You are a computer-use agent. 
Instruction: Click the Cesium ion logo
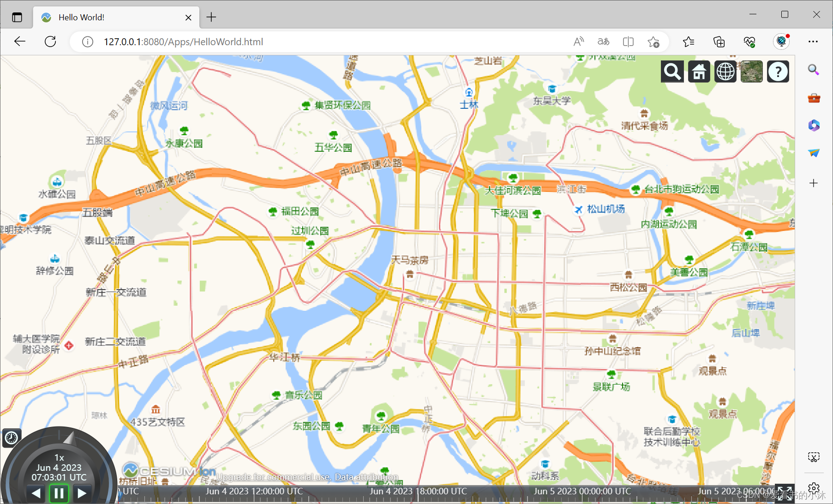pyautogui.click(x=169, y=471)
